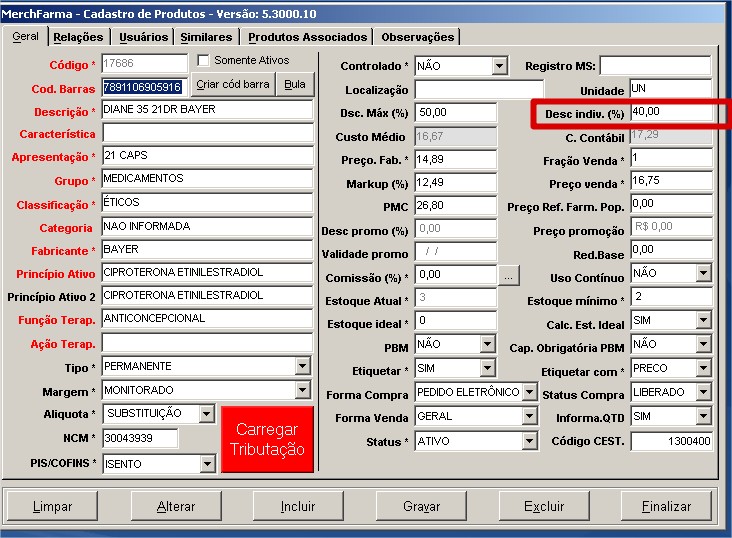Screen dimensions: 732x538
Task: Click the Criar cód barra button
Action: [232, 85]
